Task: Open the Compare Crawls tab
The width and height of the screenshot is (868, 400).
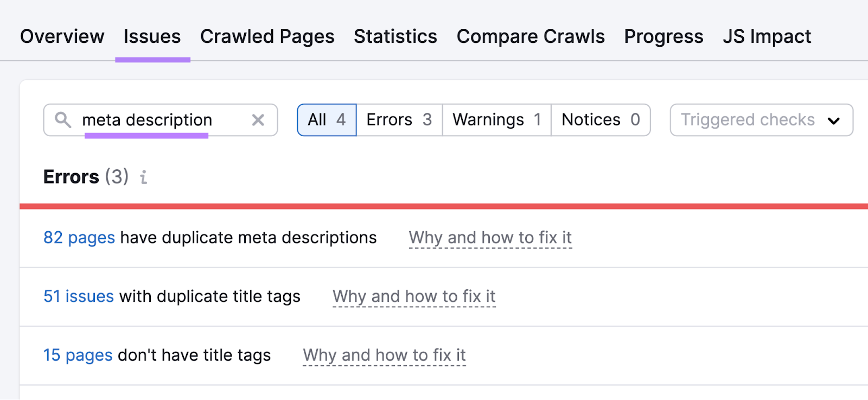Action: [531, 36]
